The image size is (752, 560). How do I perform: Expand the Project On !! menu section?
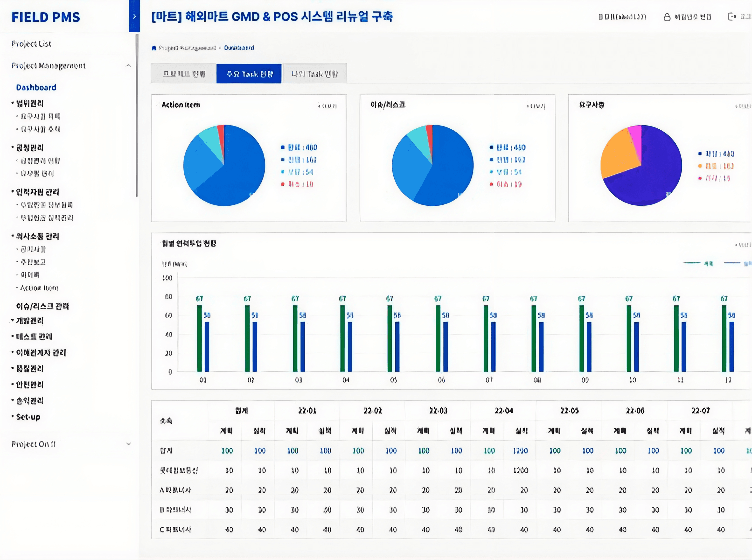[x=128, y=444]
